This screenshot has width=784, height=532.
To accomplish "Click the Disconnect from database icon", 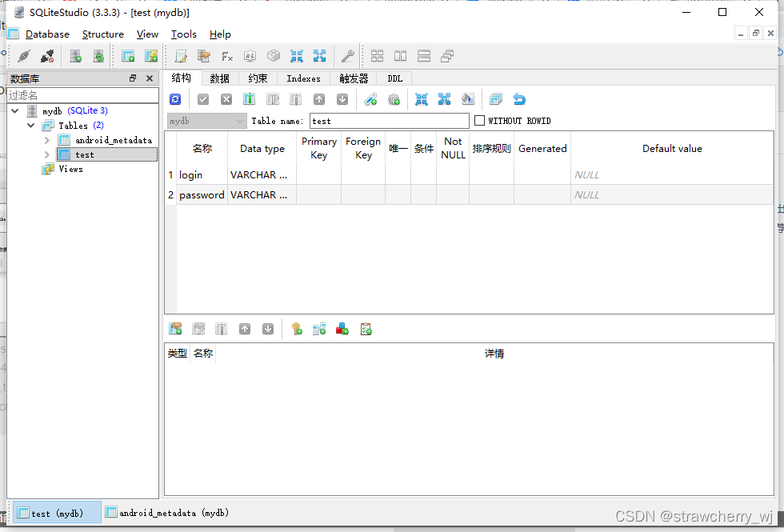I will click(47, 56).
